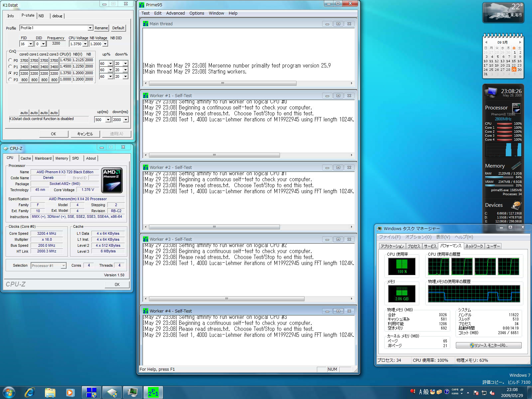Show hidden tray icons arrow

(468, 393)
